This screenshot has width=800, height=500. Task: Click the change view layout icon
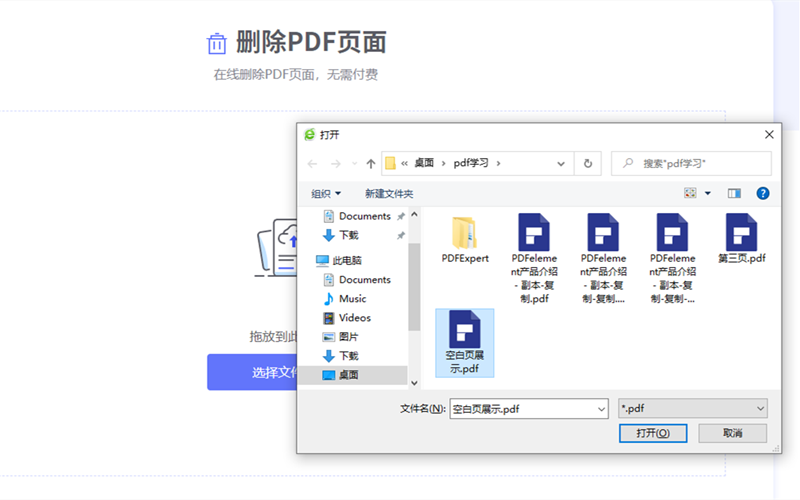(x=690, y=193)
